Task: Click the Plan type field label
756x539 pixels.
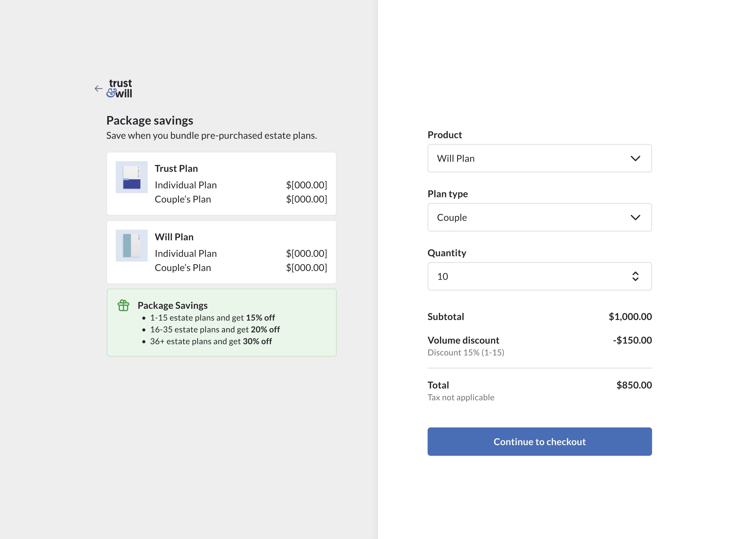Action: coord(448,194)
